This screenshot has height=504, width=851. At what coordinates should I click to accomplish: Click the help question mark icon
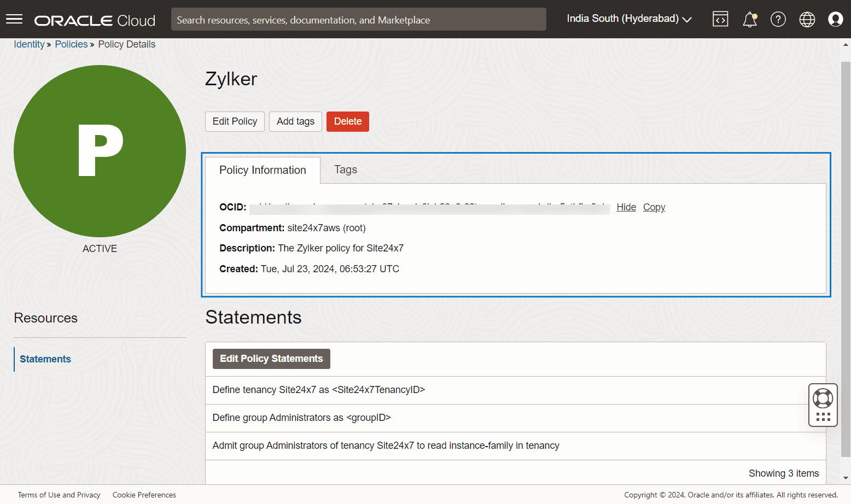point(778,20)
